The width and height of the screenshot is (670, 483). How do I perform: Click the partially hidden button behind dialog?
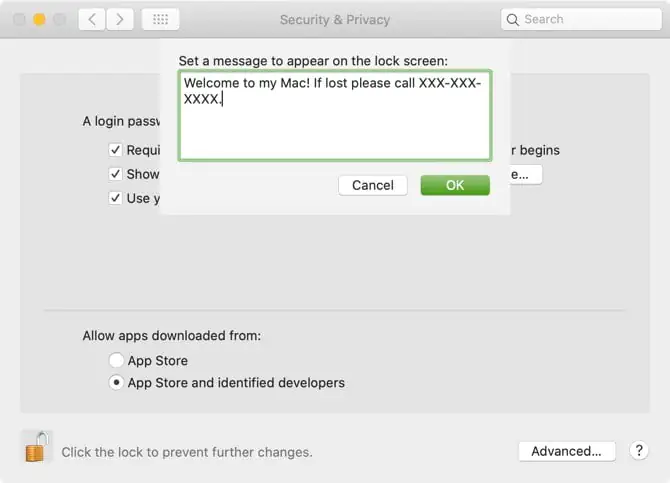pyautogui.click(x=526, y=175)
